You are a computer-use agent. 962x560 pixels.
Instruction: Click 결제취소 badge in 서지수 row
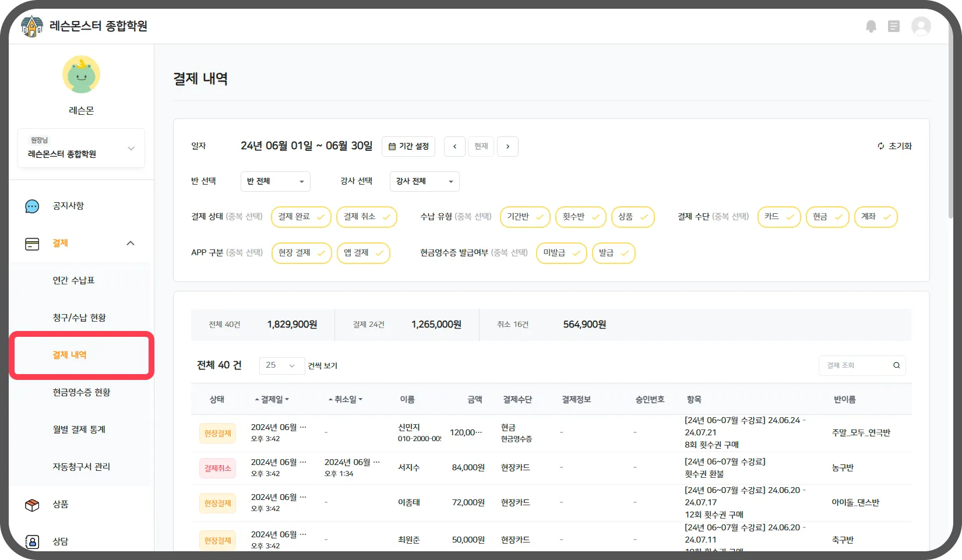tap(218, 469)
